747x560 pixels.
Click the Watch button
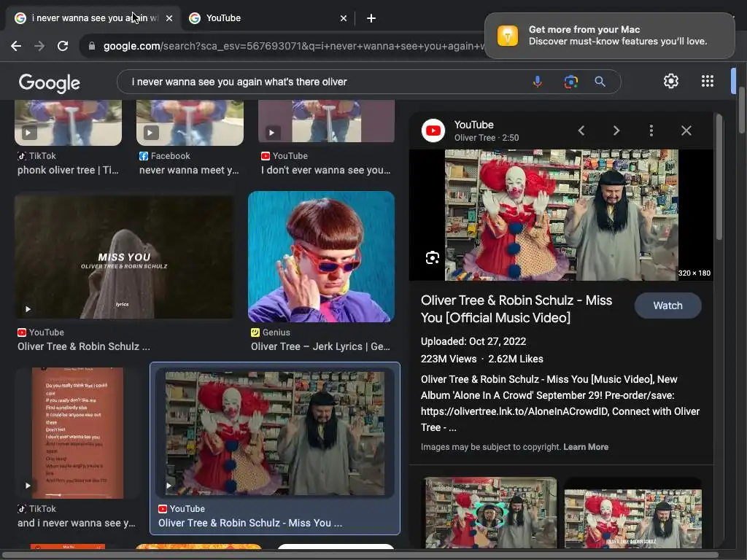click(x=667, y=306)
